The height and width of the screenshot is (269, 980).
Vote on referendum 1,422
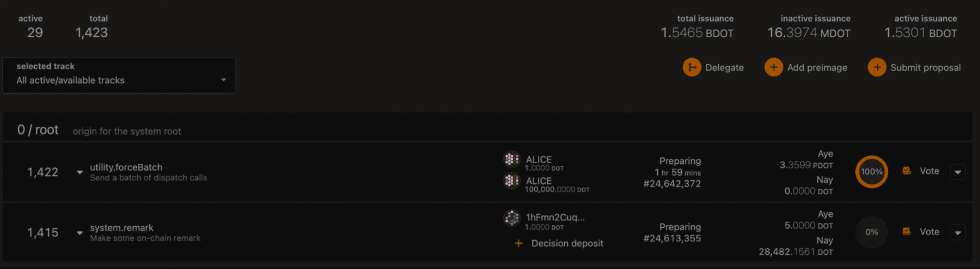(929, 171)
